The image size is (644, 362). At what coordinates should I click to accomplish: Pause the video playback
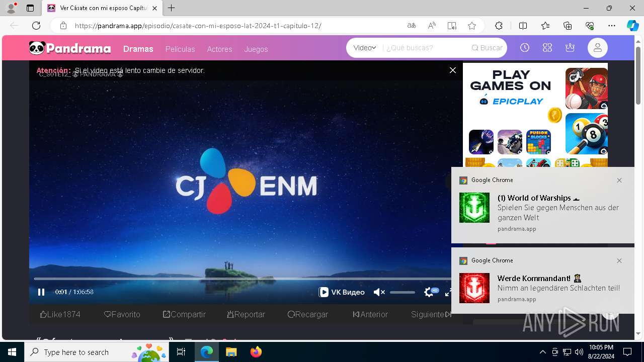coord(41,292)
